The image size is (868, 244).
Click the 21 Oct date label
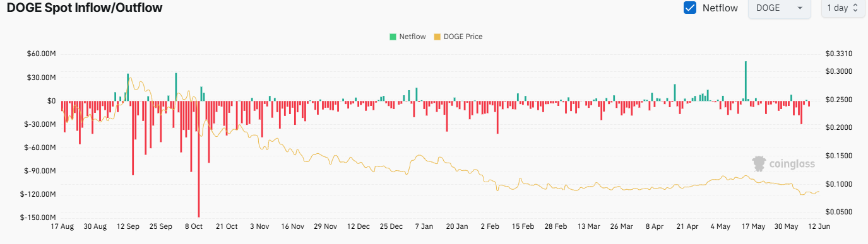point(227,226)
